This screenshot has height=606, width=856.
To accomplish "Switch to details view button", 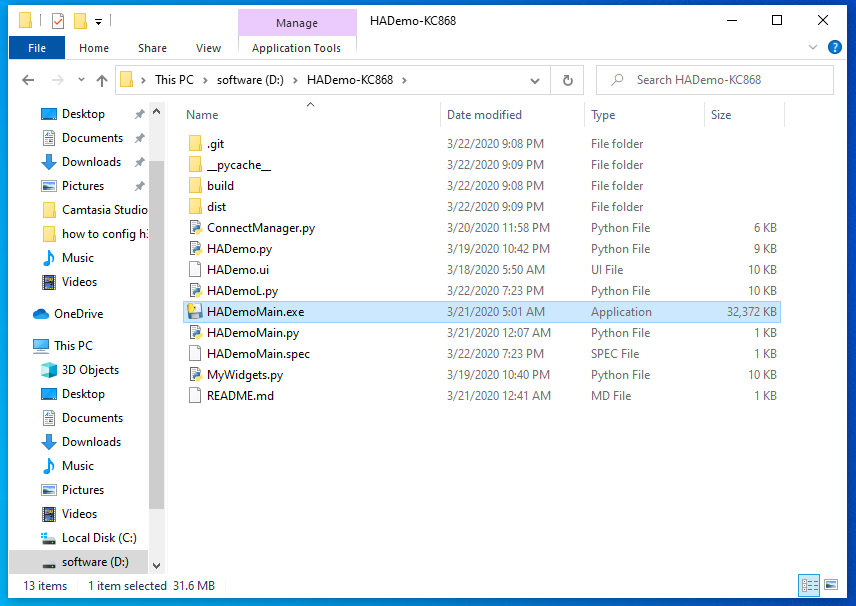I will point(809,586).
